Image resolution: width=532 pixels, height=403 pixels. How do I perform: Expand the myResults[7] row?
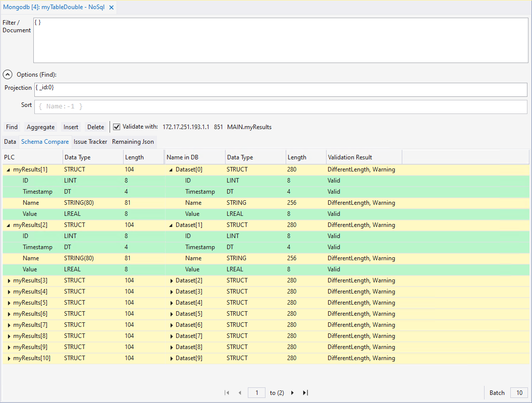(9, 325)
